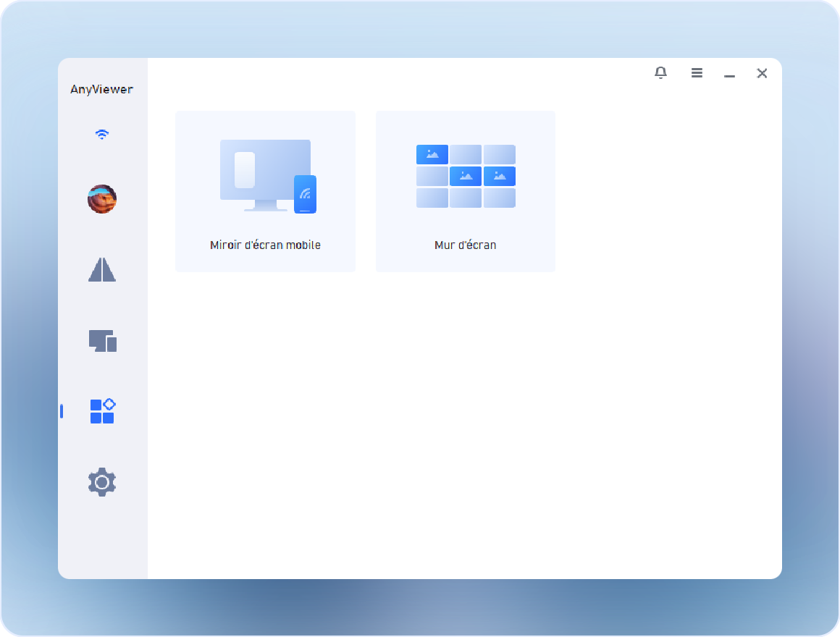Go to the Devices sidebar icon
Viewport: 840px width, 637px height.
tap(102, 340)
